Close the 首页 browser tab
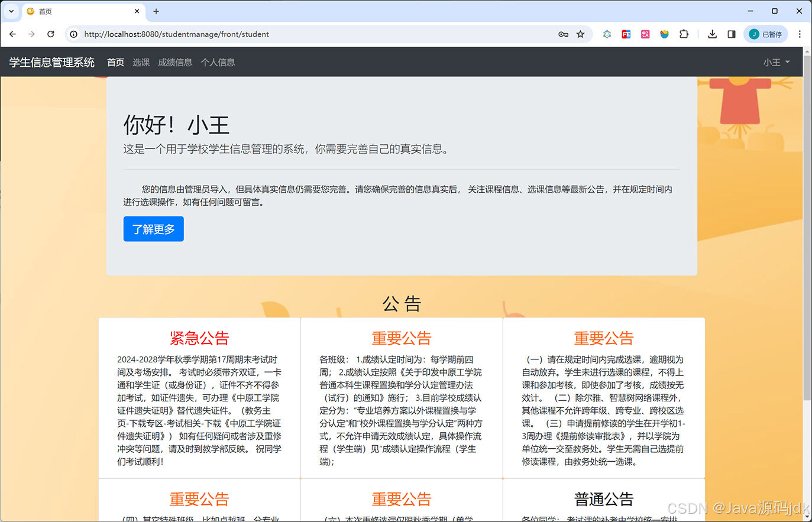The height and width of the screenshot is (522, 812). pyautogui.click(x=137, y=11)
